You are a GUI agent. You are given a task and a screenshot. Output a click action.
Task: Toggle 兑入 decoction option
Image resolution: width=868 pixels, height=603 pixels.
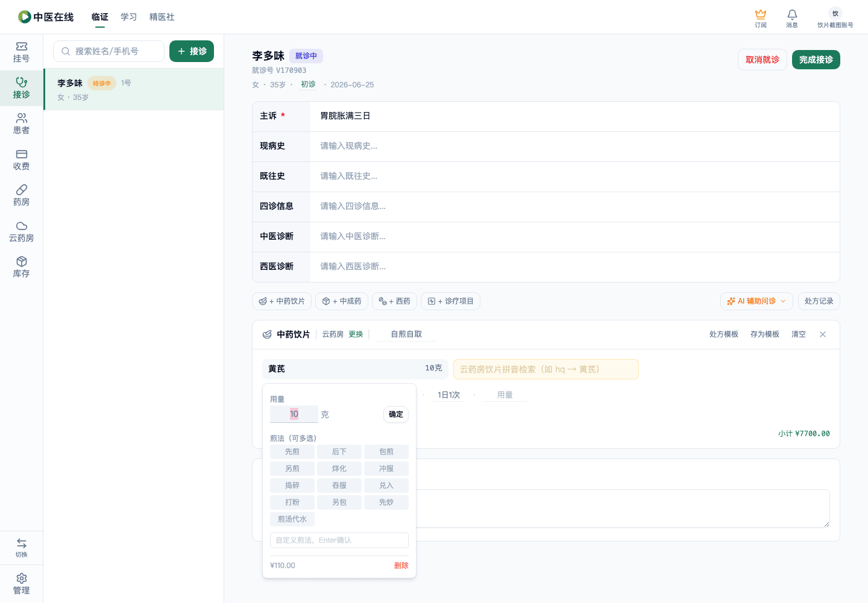click(x=386, y=486)
